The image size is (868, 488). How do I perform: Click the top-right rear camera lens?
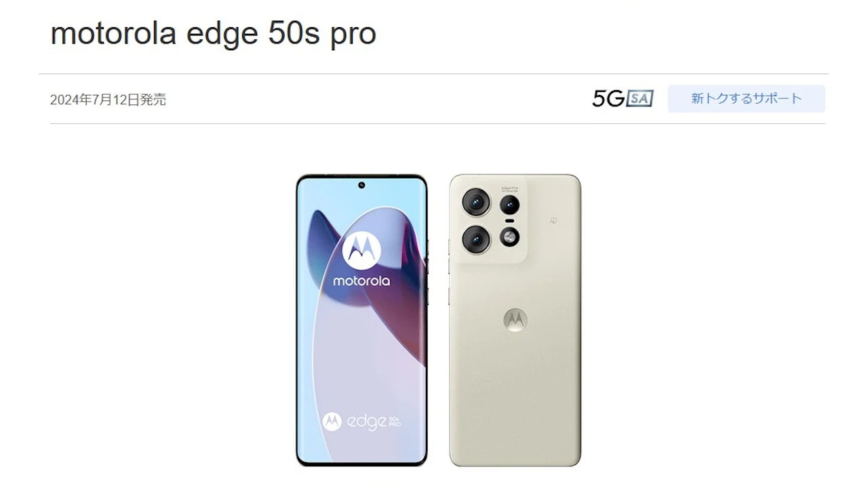tap(510, 205)
